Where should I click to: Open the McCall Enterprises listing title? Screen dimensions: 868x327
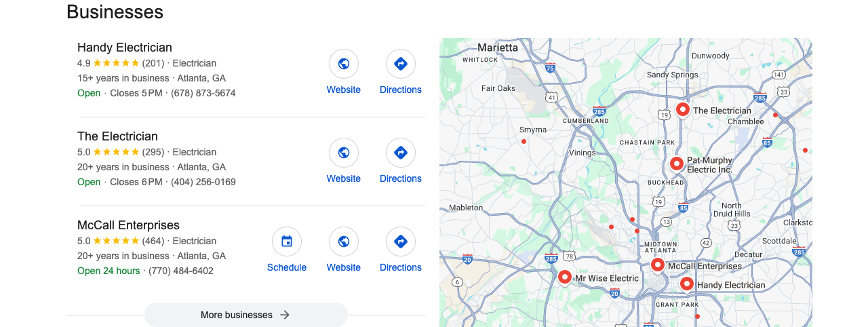(128, 225)
